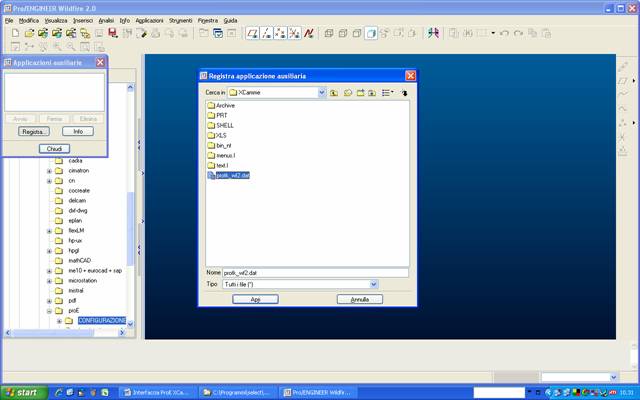Open the Tipo file type dropdown

point(373,284)
